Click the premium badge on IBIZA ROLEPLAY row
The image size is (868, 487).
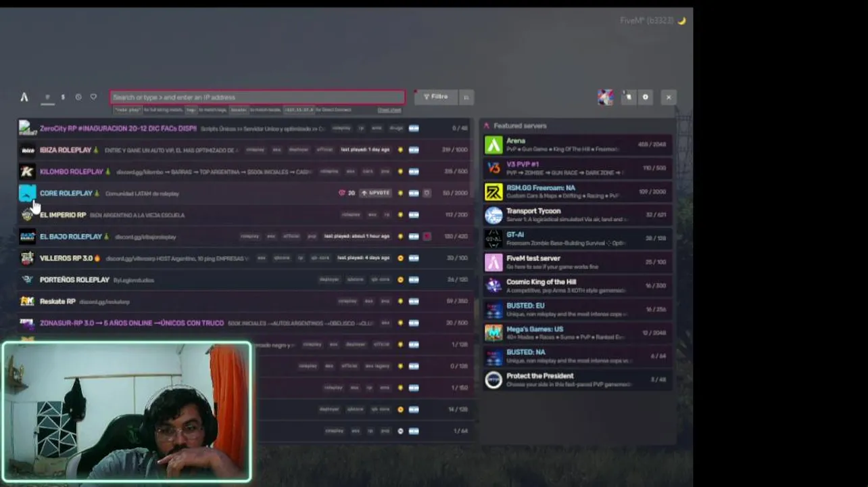(400, 150)
